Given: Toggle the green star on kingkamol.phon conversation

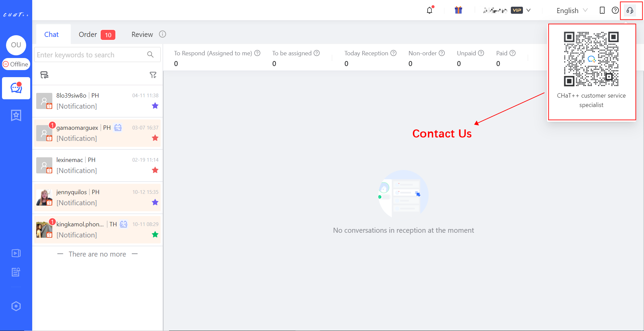Looking at the screenshot, I should pos(155,234).
